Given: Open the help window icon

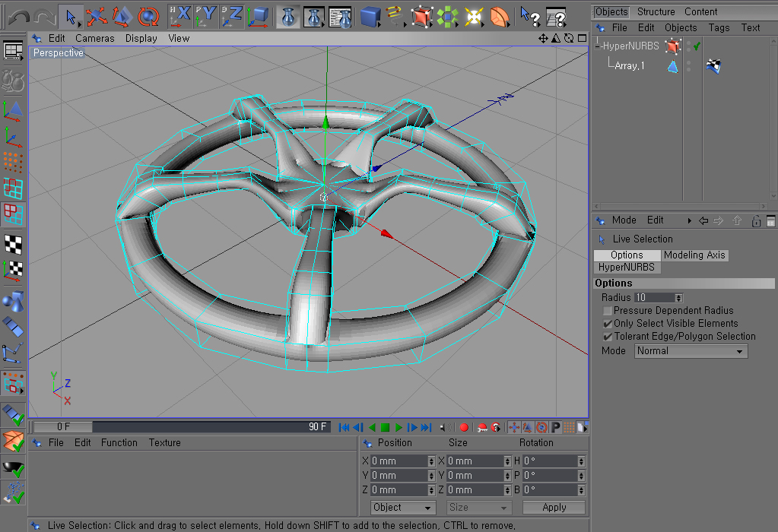Looking at the screenshot, I should [556, 17].
